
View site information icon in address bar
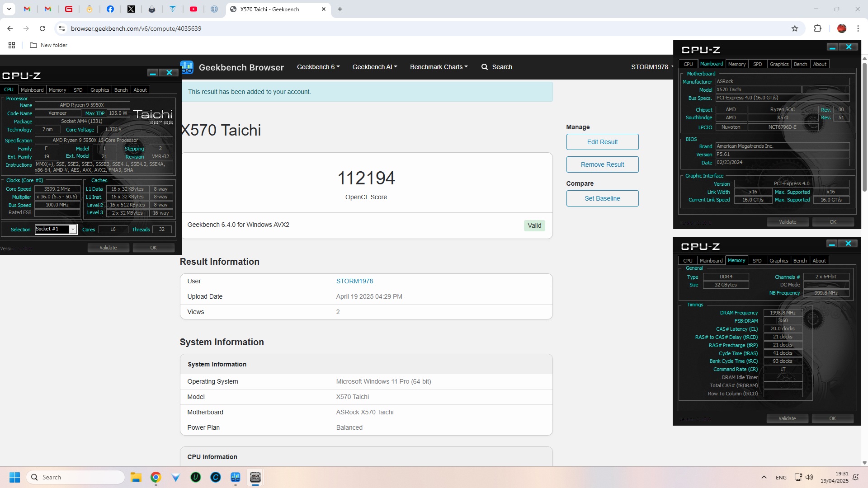62,28
